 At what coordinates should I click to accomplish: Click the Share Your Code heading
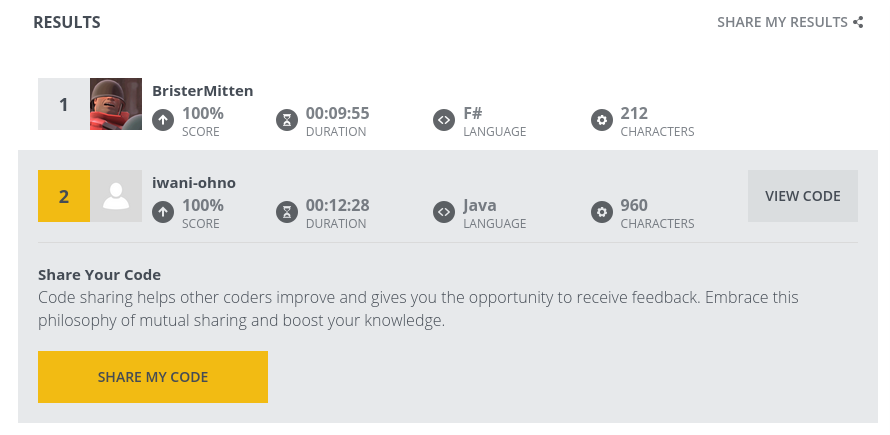pyautogui.click(x=99, y=275)
